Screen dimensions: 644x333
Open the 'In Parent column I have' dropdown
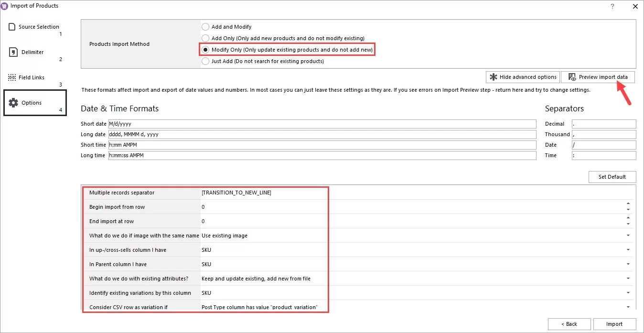628,264
